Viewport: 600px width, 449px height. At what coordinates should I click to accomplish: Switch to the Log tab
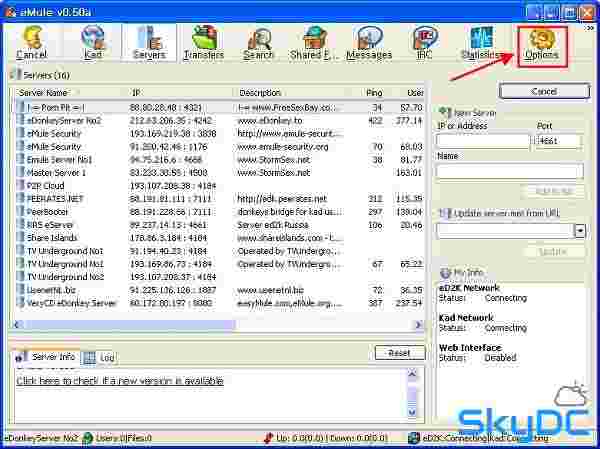pyautogui.click(x=99, y=358)
